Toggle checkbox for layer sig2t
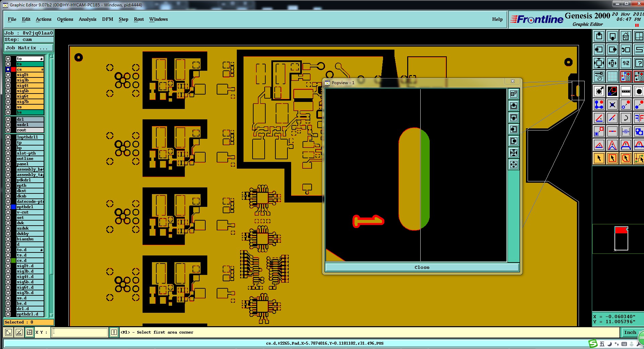Image resolution: width=644 pixels, height=349 pixels. (x=8, y=75)
